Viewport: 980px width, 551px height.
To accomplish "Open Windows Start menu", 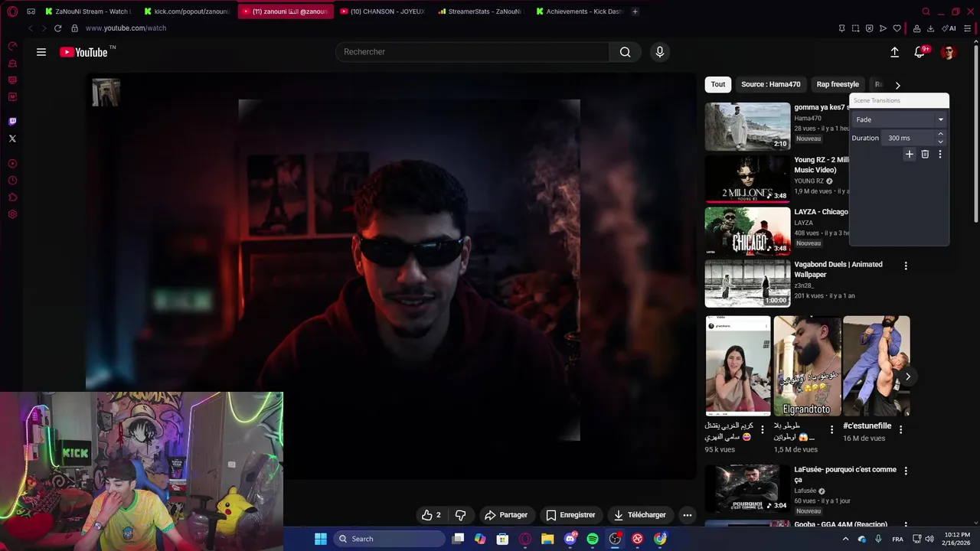I will click(x=321, y=539).
